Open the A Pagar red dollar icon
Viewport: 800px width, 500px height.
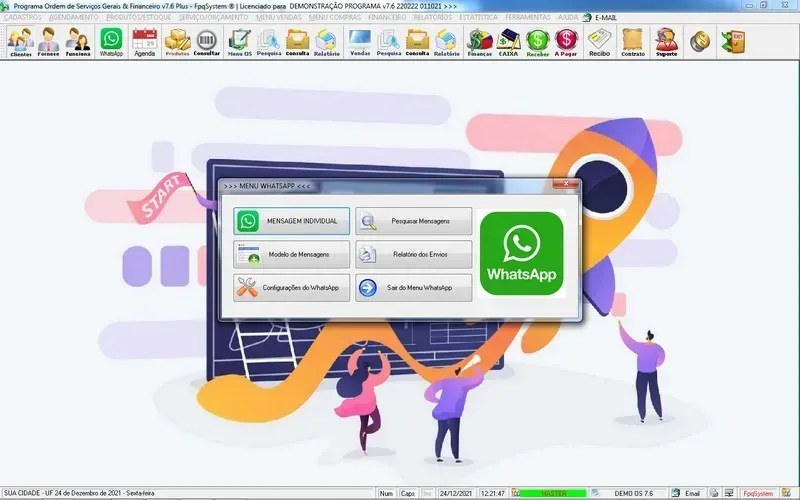point(567,42)
